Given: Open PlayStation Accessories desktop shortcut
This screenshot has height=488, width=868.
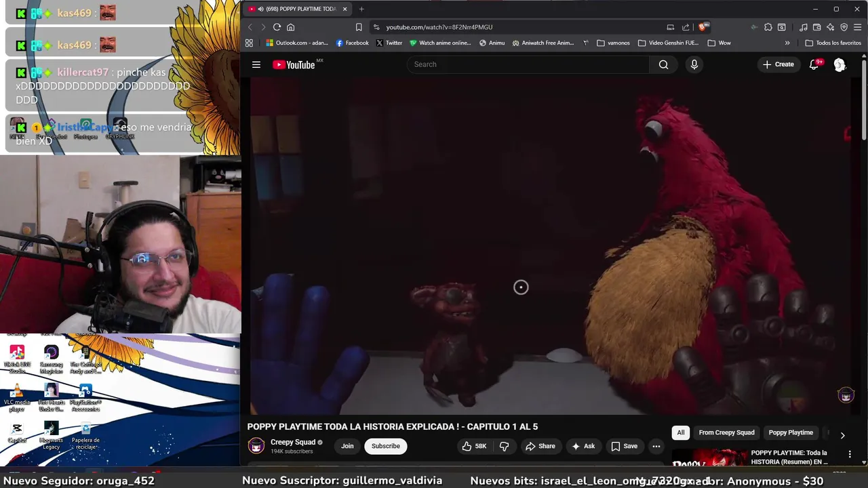Looking at the screenshot, I should pos(85,398).
